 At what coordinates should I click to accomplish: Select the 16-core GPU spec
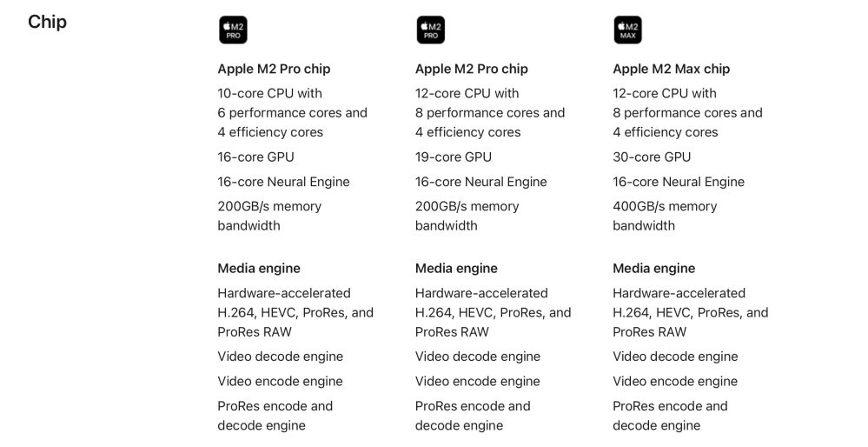point(255,157)
